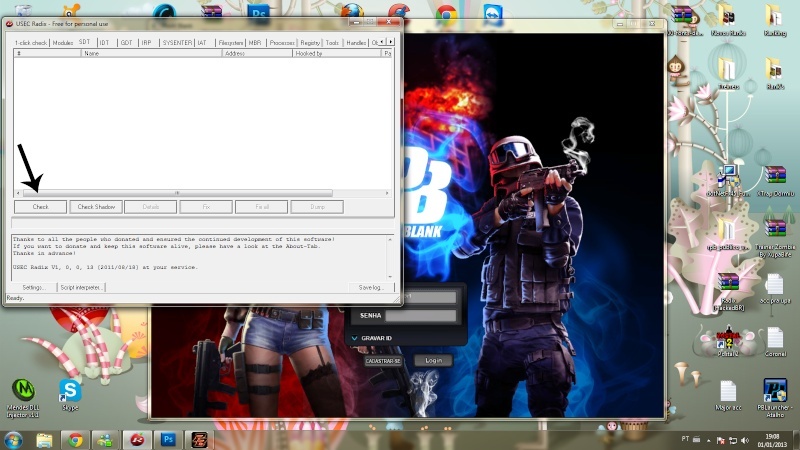
Task: Open Windows Explorer from the taskbar
Action: (x=44, y=440)
